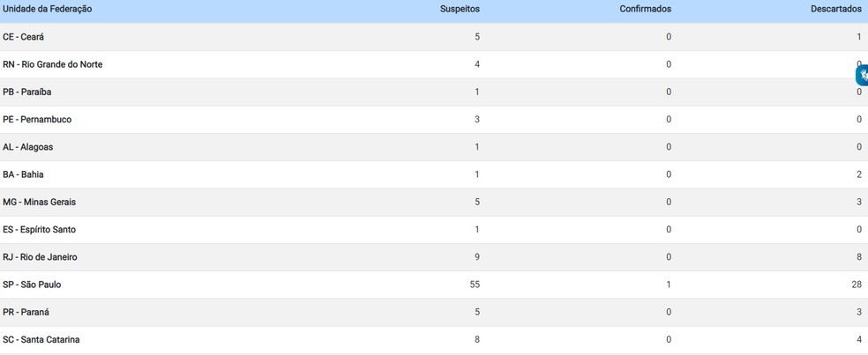
Task: Select the CE - Ceará row
Action: (x=24, y=37)
